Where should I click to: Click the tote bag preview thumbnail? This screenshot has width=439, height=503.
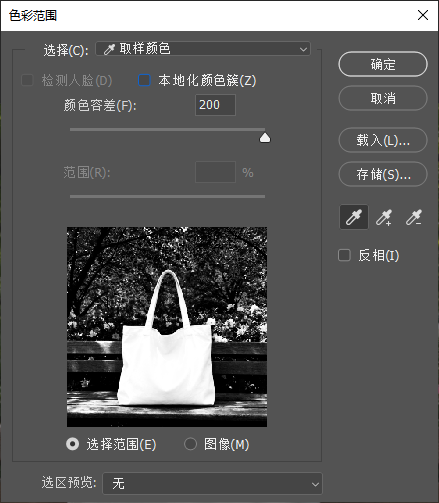[x=167, y=327]
